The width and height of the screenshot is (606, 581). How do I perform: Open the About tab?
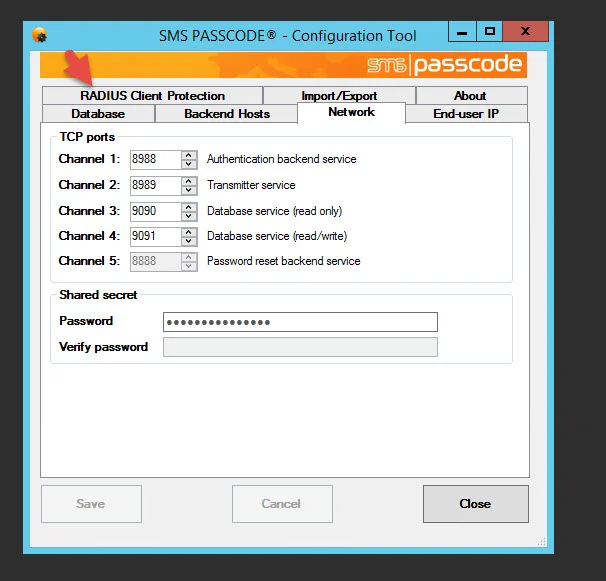471,95
